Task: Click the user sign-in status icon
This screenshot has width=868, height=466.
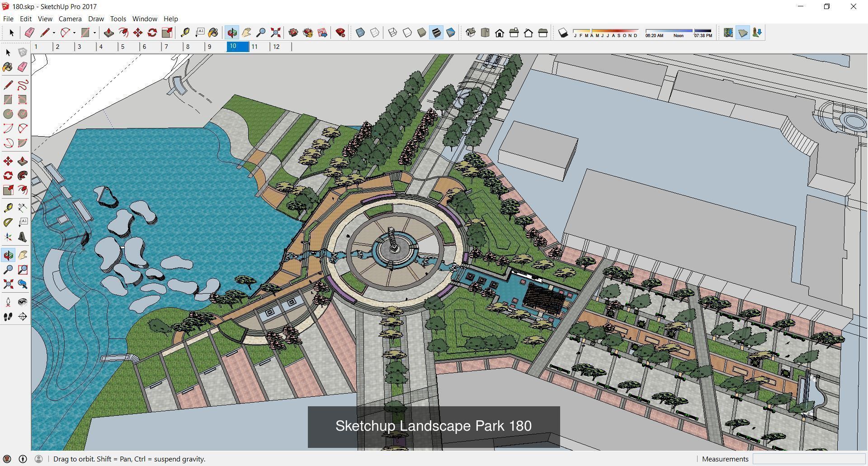Action: (38, 459)
